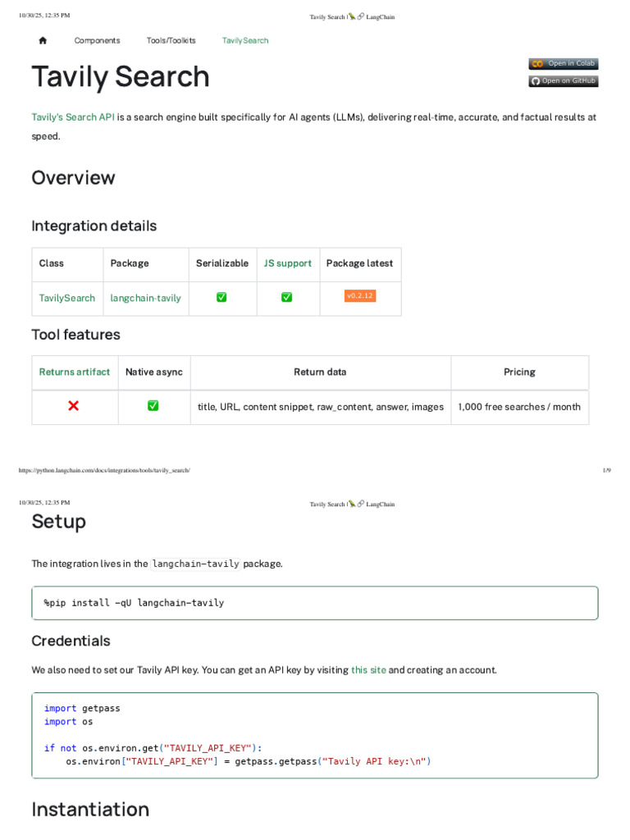Click the Return data cell listing title, URL
The height and width of the screenshot is (840, 630).
point(321,407)
